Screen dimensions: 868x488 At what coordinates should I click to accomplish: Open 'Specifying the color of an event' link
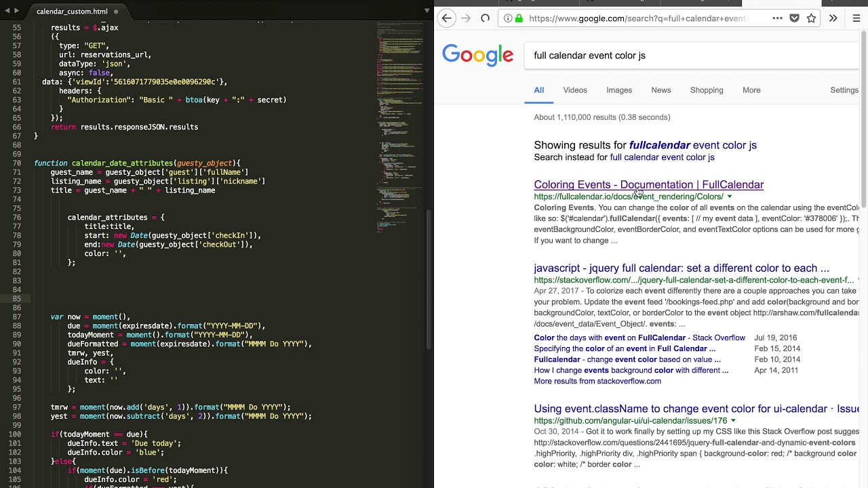pyautogui.click(x=625, y=348)
